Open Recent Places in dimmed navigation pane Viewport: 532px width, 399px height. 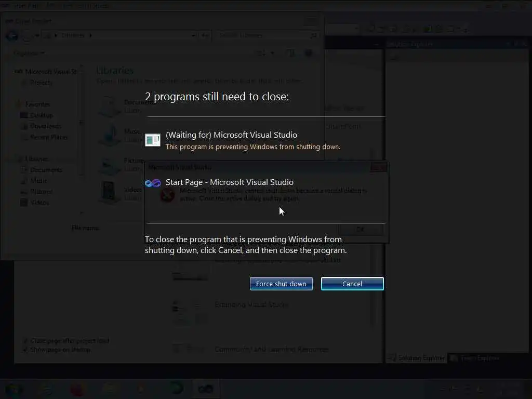coord(49,137)
